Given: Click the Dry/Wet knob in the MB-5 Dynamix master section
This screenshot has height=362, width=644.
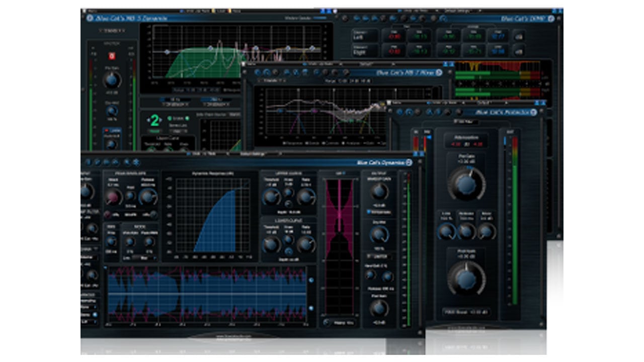Looking at the screenshot, I should 112,111.
